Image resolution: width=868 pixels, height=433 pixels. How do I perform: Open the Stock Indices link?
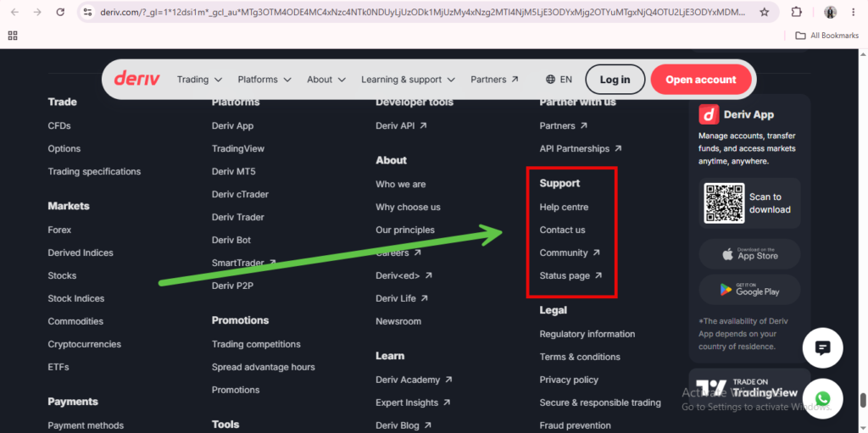coord(75,298)
